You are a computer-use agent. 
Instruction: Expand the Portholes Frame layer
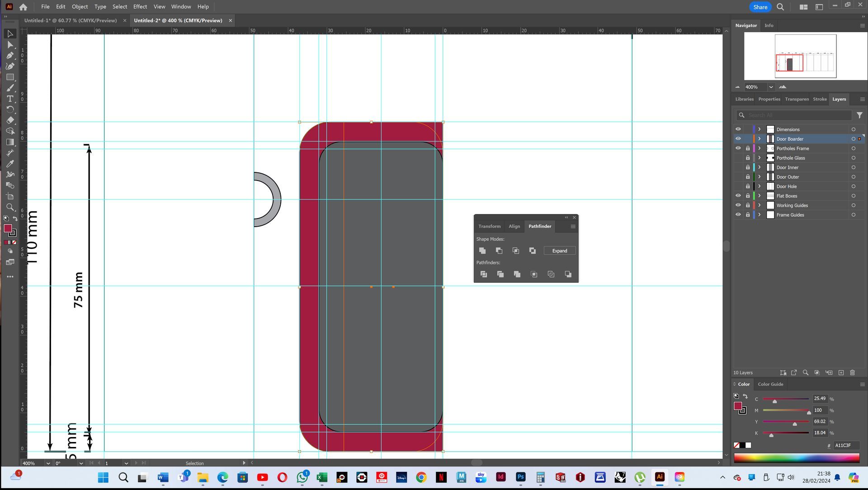[759, 148]
